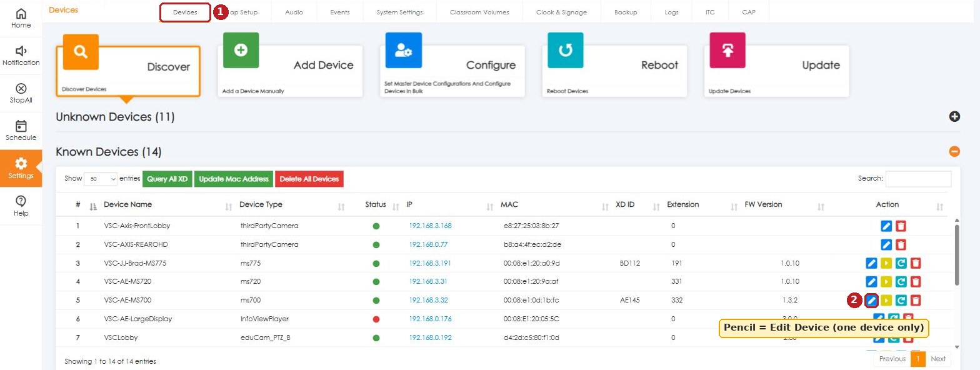Delete the VSC-AXIS-REAROHD device

tap(901, 245)
